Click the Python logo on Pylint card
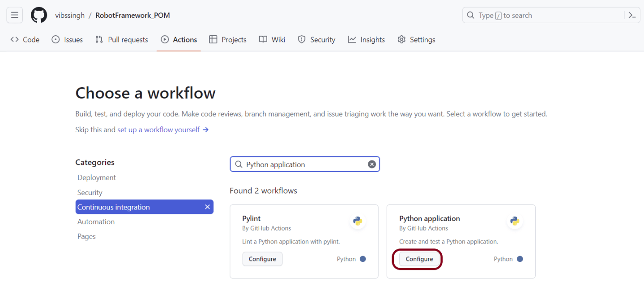The width and height of the screenshot is (644, 294). tap(357, 221)
